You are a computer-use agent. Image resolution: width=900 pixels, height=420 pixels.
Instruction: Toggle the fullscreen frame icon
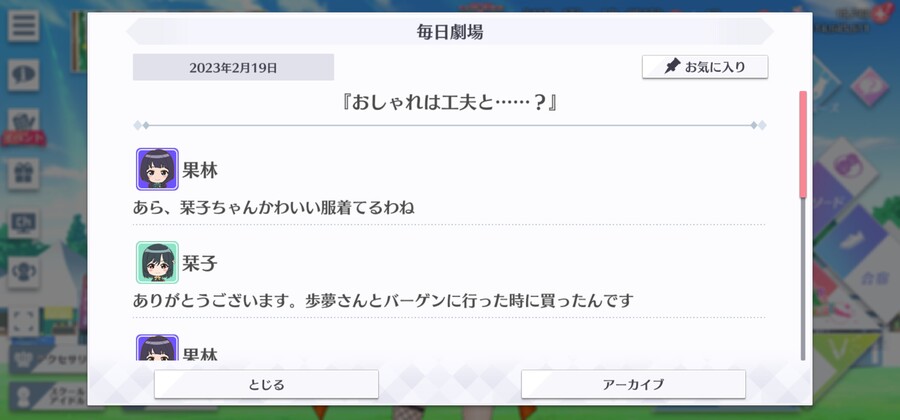24,322
